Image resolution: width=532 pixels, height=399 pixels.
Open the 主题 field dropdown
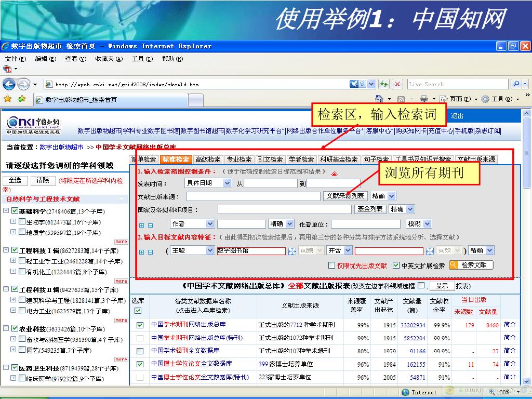(210, 250)
